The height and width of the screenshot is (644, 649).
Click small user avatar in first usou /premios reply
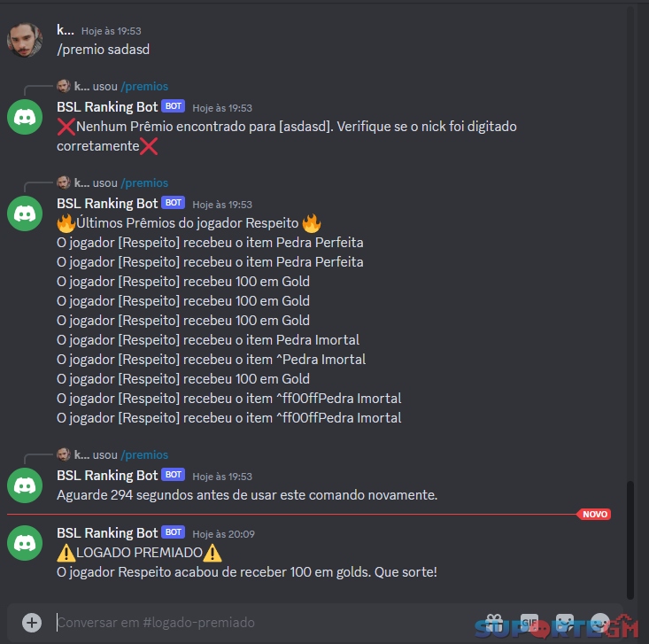[64, 86]
